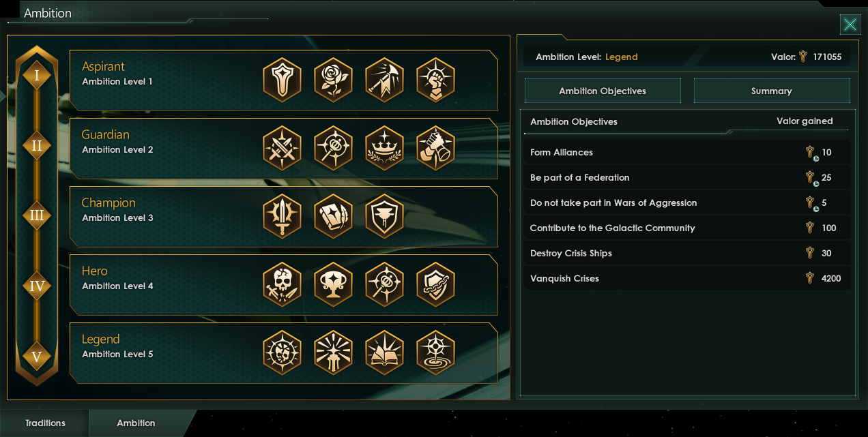The image size is (868, 437).
Task: Open the Ambition tab at bottom
Action: tap(136, 423)
